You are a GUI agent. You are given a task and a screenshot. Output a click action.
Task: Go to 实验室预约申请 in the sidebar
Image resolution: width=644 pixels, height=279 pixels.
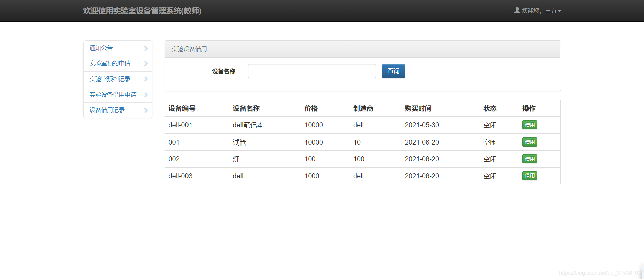point(118,64)
